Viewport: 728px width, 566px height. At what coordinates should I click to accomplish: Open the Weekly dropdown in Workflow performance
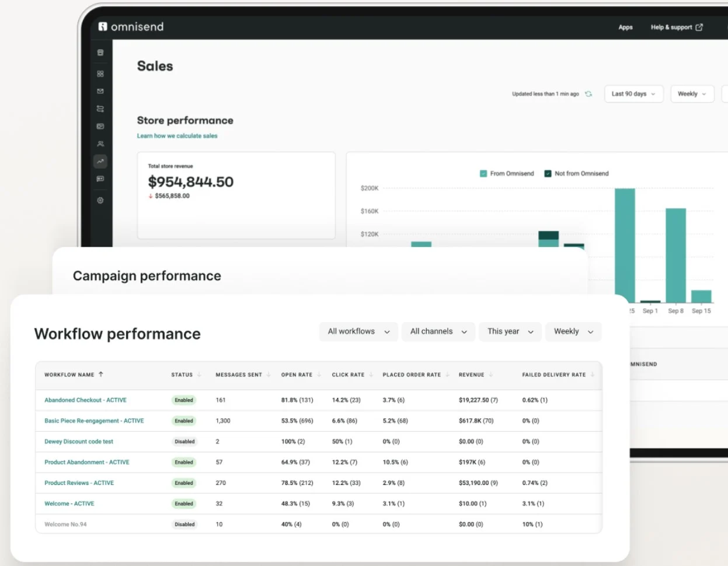(573, 331)
